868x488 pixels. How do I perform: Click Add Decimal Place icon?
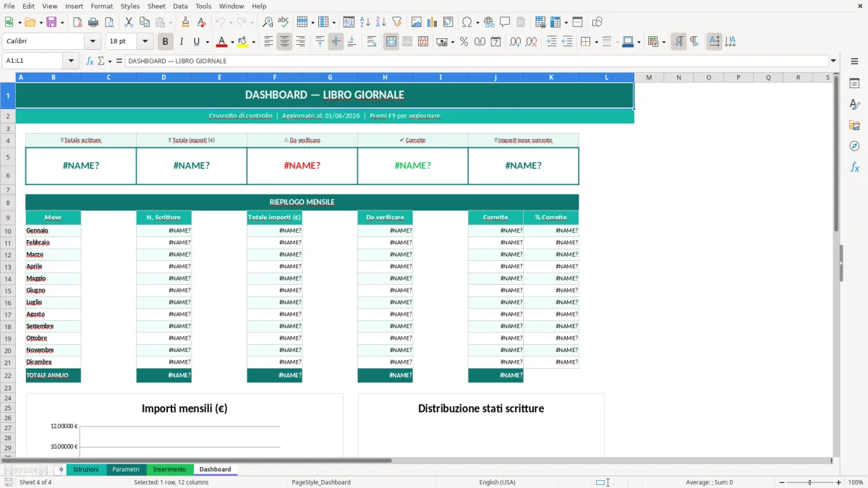click(515, 42)
